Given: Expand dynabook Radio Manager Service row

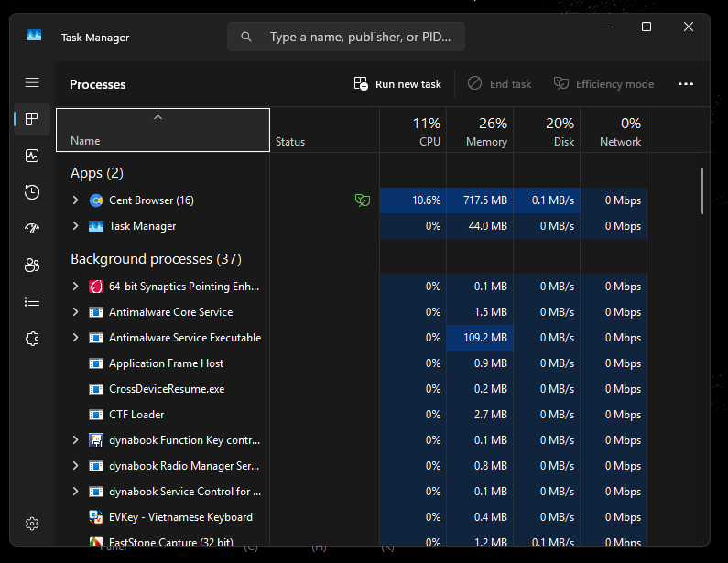Looking at the screenshot, I should pos(75,466).
